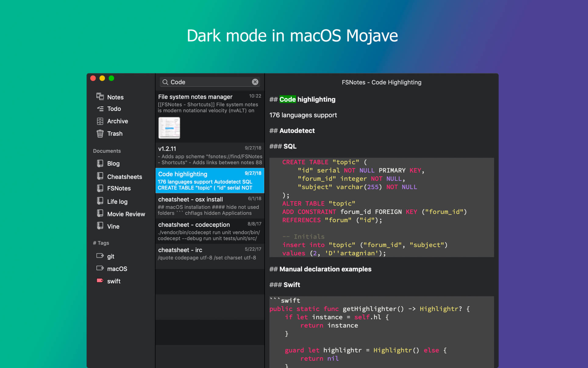Open note File system notes manager
Viewport: 588px width, 368px height.
[195, 97]
